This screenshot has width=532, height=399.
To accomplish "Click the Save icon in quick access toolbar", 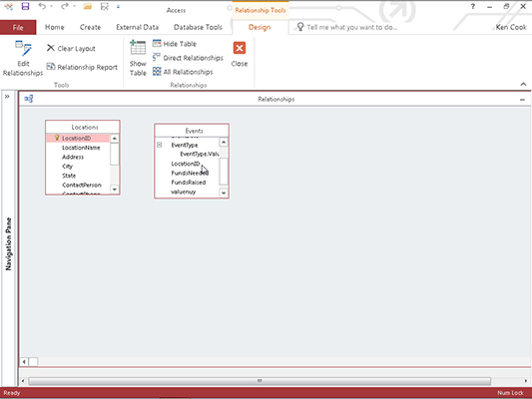I will tap(25, 6).
